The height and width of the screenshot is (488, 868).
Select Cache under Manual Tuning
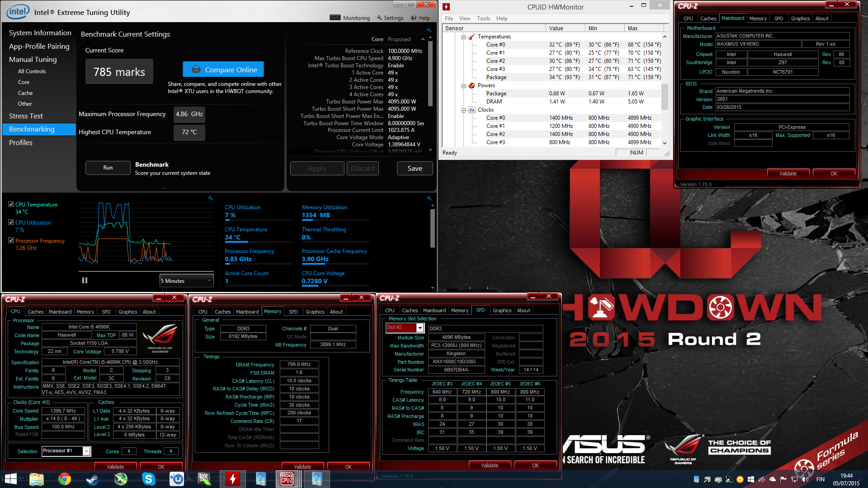coord(25,93)
